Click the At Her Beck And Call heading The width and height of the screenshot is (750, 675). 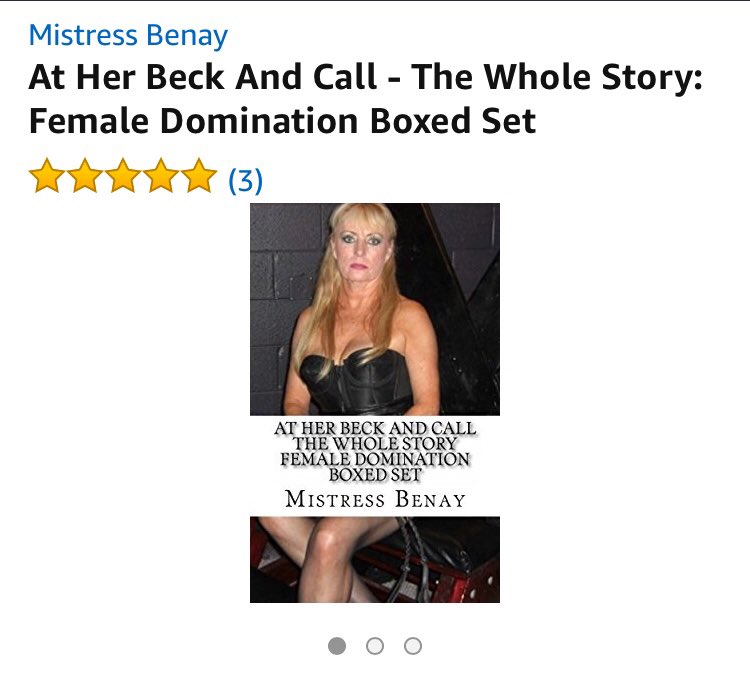tap(203, 77)
